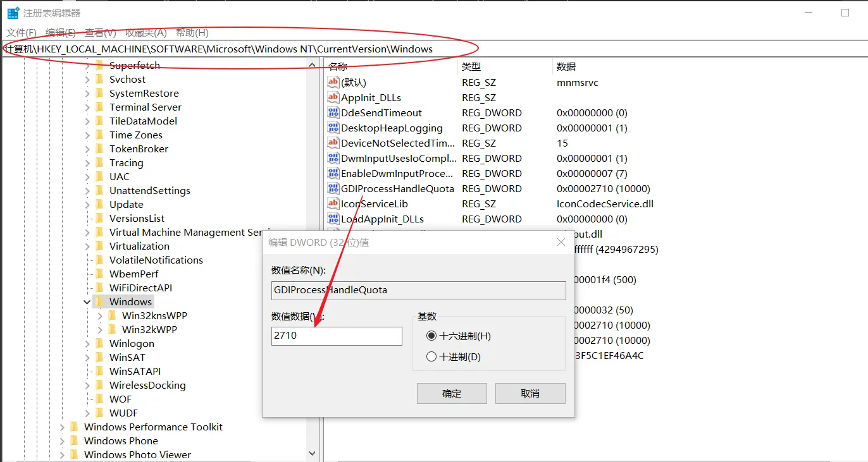Select the Terminal Server folder icon

pos(99,107)
